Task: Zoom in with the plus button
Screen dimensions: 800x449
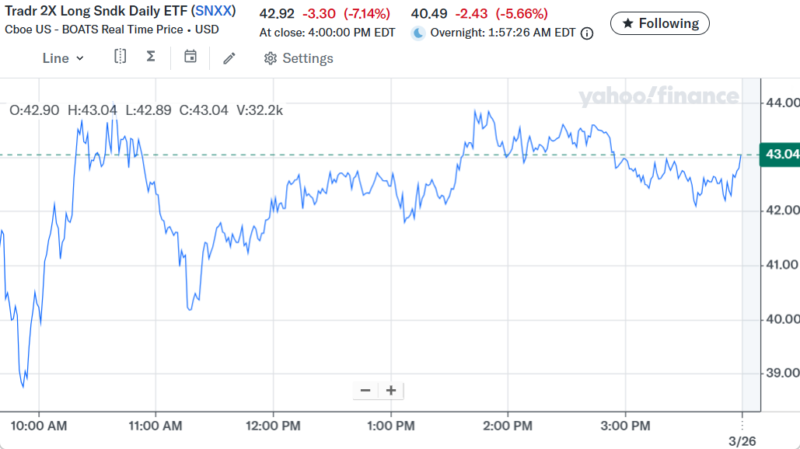Action: tap(391, 390)
